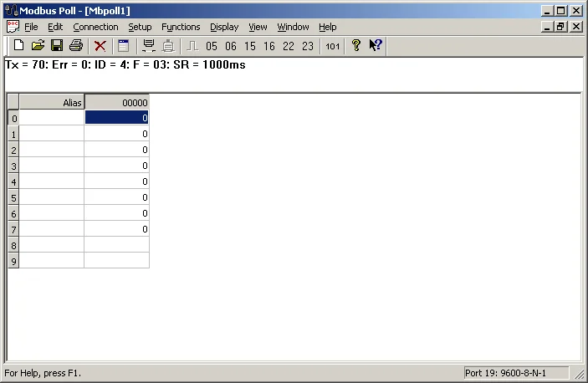Open the View menu

258,27
